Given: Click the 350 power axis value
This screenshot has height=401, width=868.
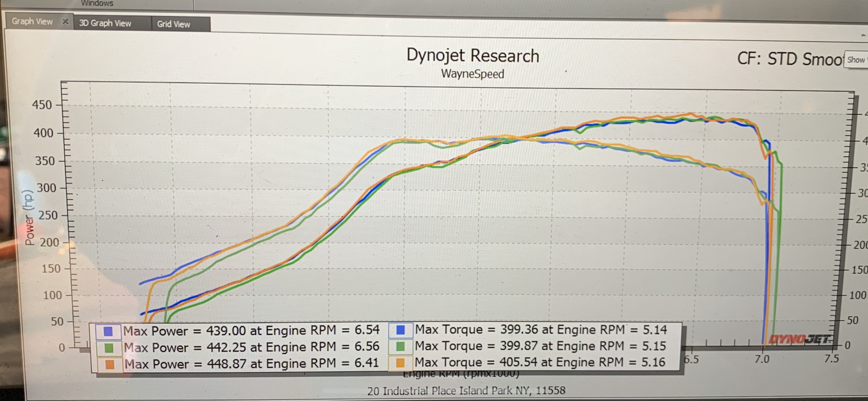Looking at the screenshot, I should tap(45, 161).
